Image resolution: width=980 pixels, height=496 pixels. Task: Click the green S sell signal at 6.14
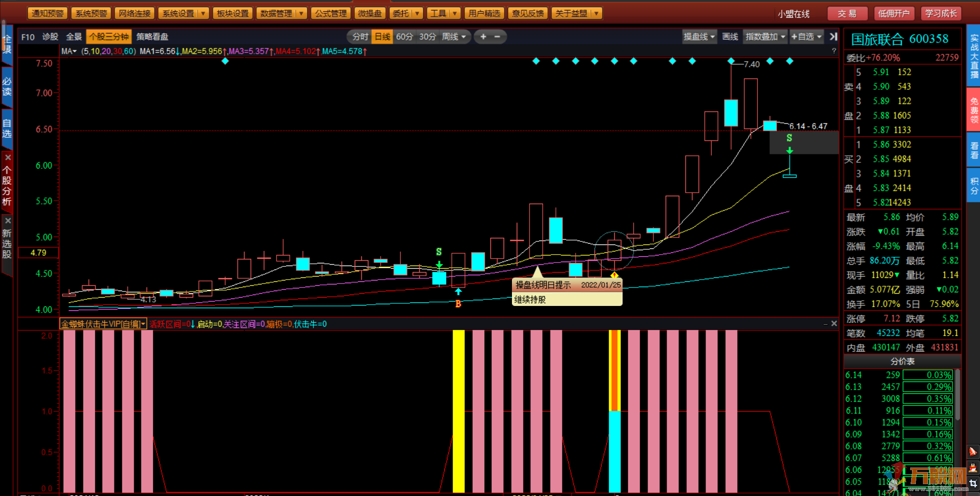coord(789,138)
